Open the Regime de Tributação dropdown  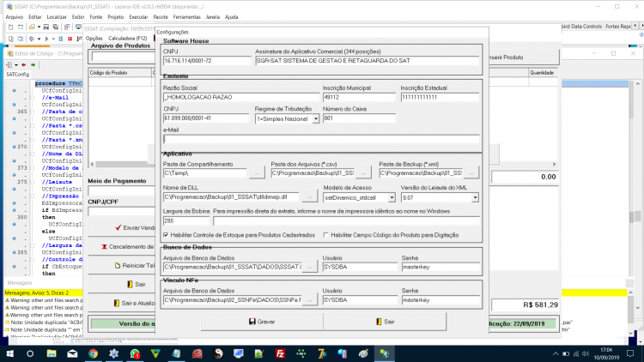tap(315, 118)
